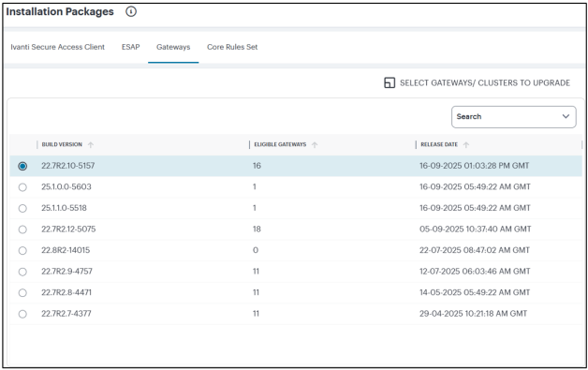Viewport: 588px width, 370px height.
Task: Select radio button for 22.8R2-14015
Action: [22, 250]
